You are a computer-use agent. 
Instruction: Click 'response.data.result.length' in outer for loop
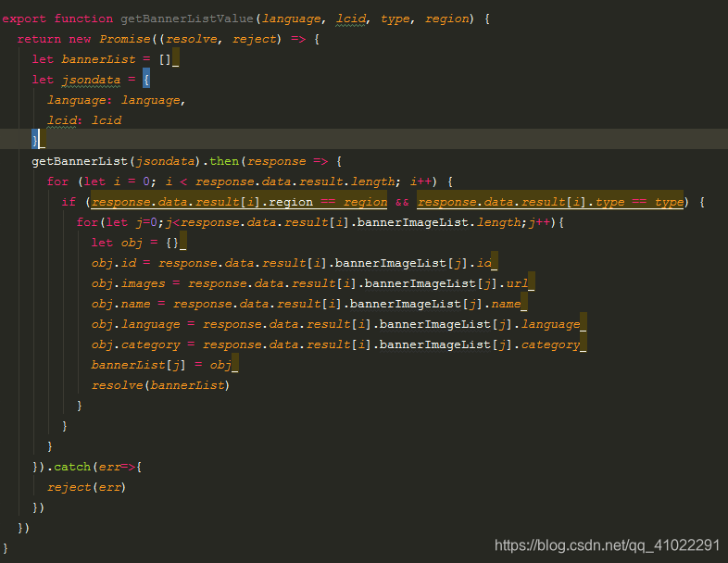point(295,181)
